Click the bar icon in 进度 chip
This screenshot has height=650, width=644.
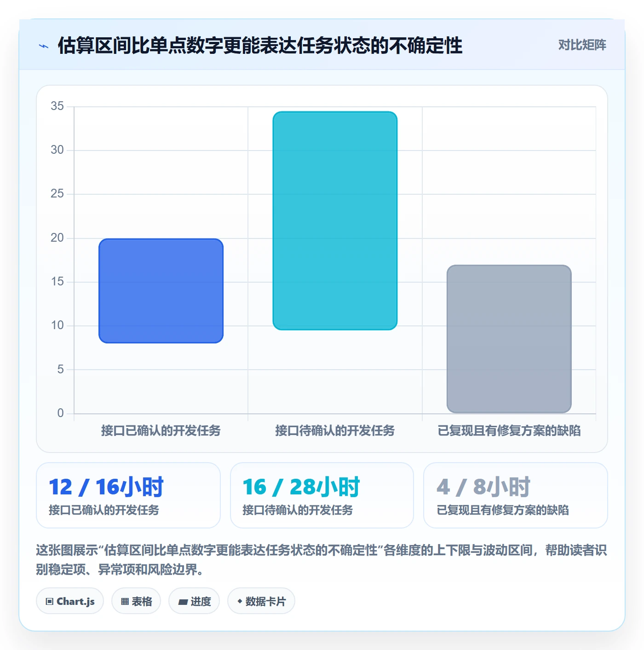tap(183, 602)
